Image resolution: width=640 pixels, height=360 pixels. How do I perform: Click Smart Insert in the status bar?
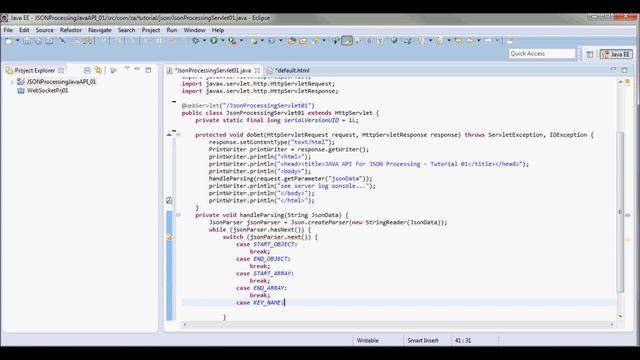click(x=422, y=340)
